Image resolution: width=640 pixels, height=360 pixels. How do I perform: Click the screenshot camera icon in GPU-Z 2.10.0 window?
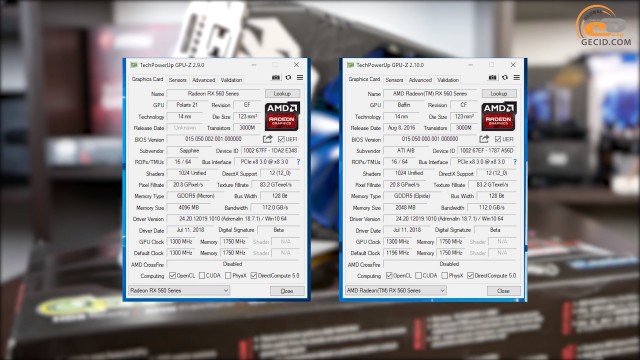pos(493,78)
